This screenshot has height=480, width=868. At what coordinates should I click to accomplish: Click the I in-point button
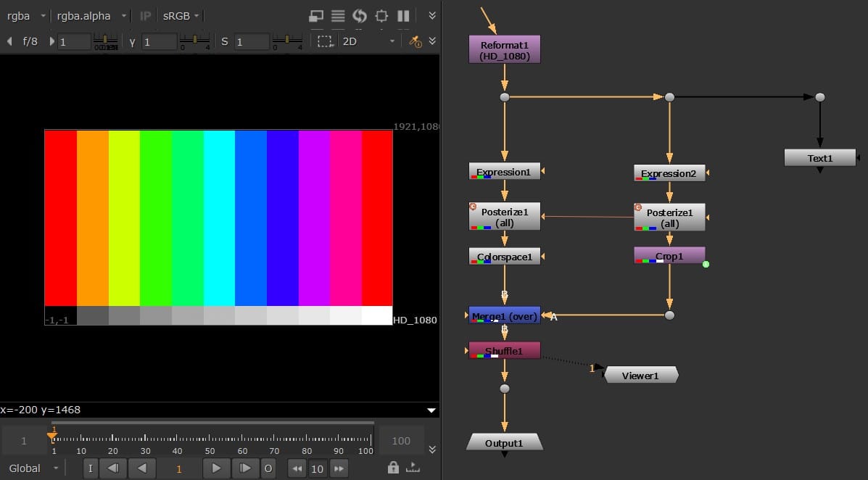(x=91, y=468)
